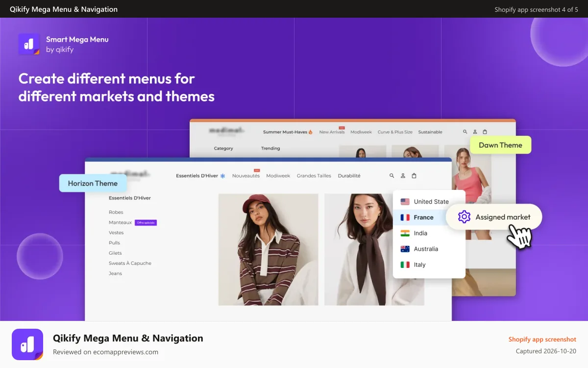
Task: Open cart bag icon in Horizon Theme header
Action: click(x=414, y=176)
